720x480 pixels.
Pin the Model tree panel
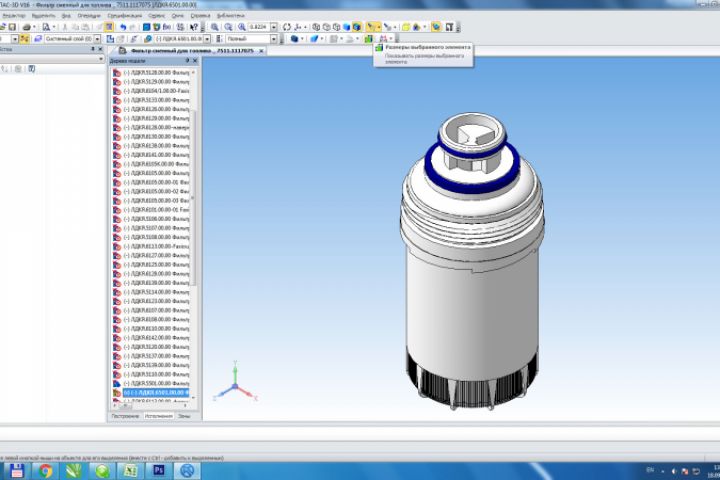click(187, 61)
